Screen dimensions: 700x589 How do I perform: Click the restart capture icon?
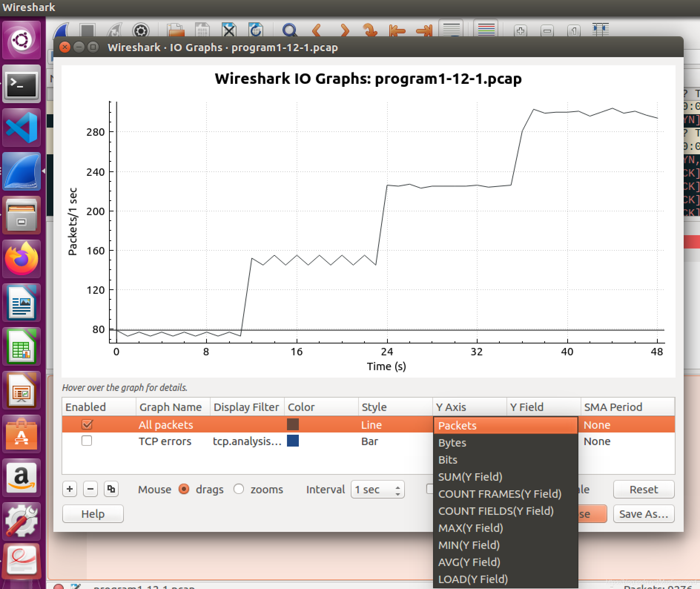pos(115,30)
